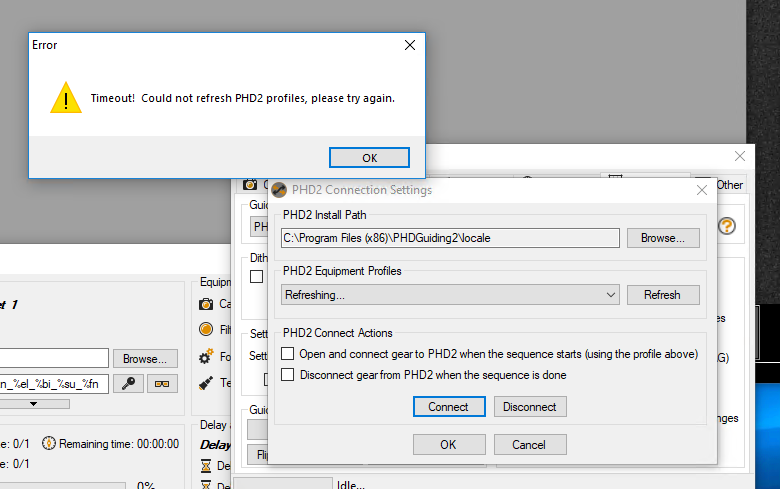Refresh the PHD2 equipment profiles
The height and width of the screenshot is (489, 780).
point(663,295)
